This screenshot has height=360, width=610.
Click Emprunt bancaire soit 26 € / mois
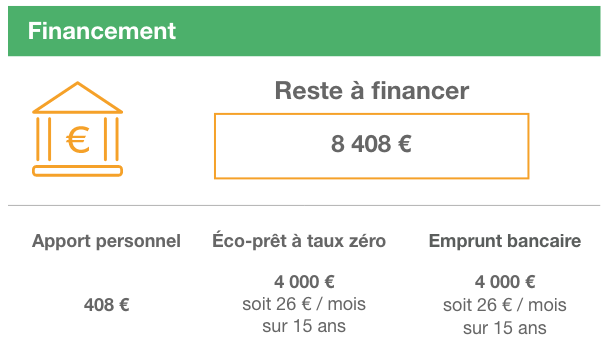(505, 305)
